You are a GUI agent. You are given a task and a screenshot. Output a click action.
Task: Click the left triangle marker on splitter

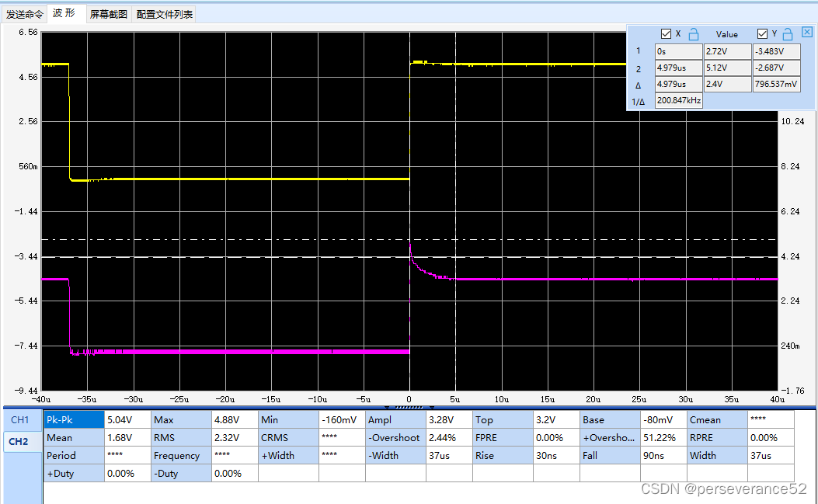387,407
